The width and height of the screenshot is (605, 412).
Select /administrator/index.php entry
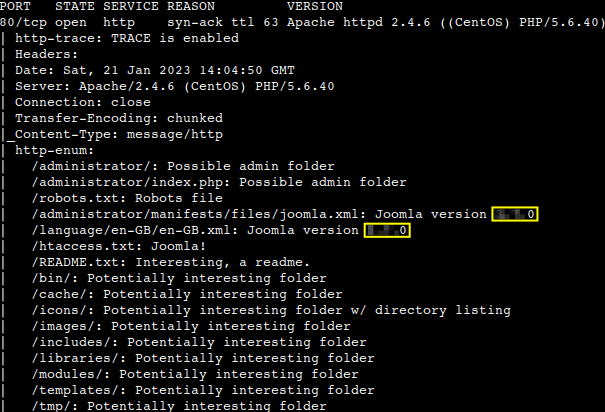coord(219,182)
